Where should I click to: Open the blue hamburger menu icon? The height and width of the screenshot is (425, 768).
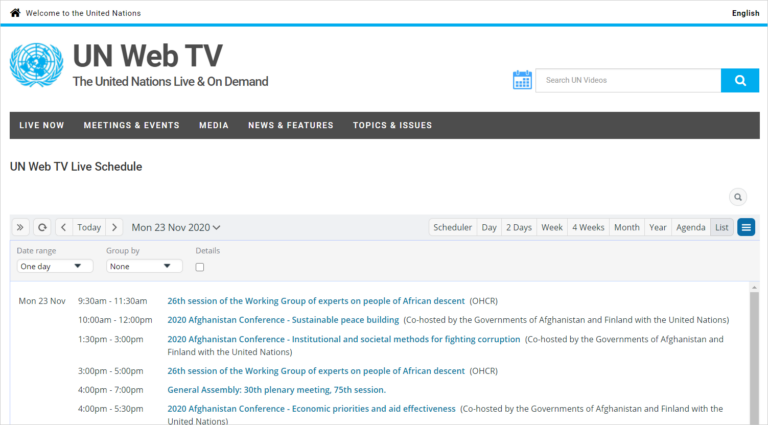click(746, 227)
